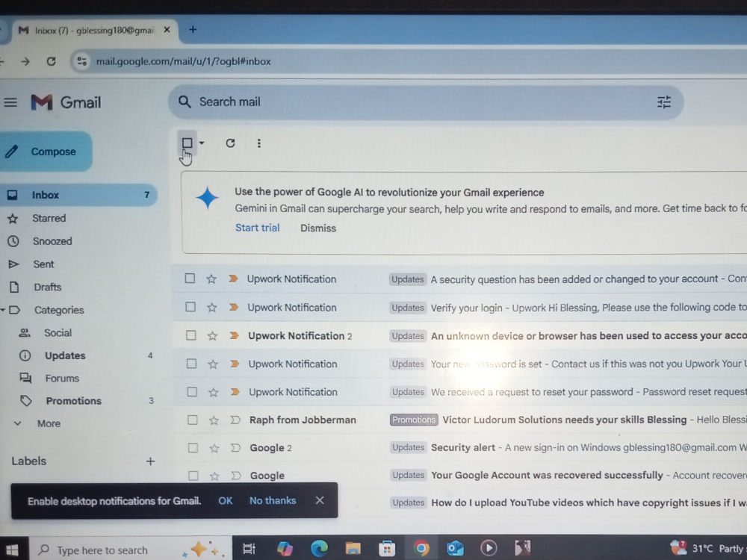Launch Microsoft Edge from the taskbar
Viewport: 747px width, 560px height.
(319, 549)
